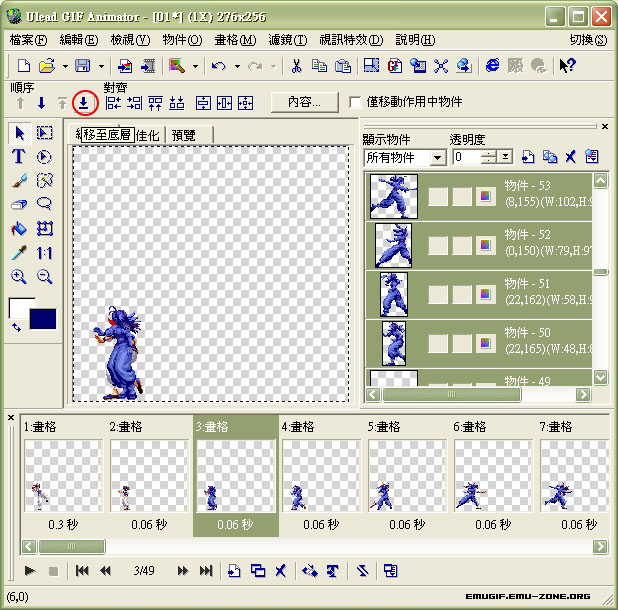
Task: Toggle the second box of object 51
Action: 462,294
